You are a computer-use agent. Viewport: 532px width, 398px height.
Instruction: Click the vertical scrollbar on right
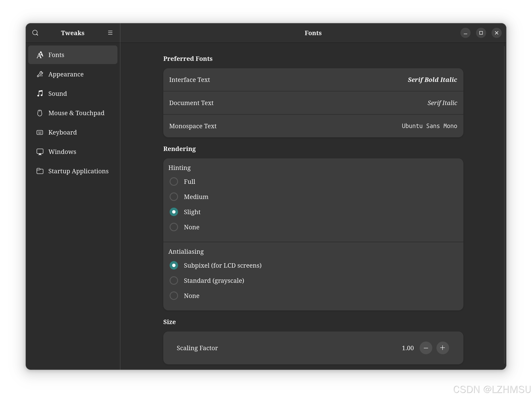pyautogui.click(x=504, y=204)
